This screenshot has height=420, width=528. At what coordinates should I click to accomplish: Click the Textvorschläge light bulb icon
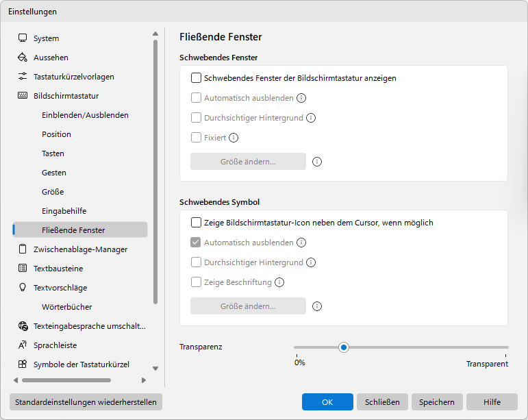point(23,287)
